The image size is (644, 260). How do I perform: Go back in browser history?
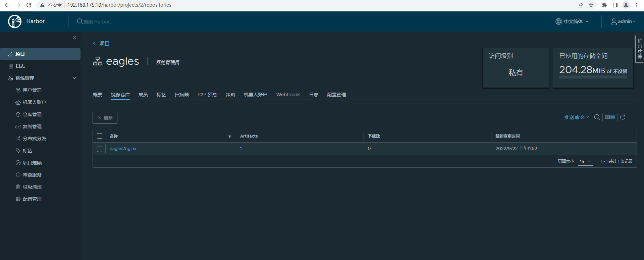[7, 5]
